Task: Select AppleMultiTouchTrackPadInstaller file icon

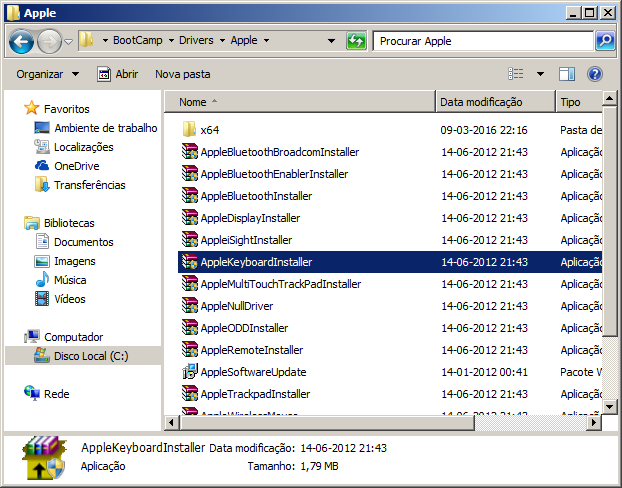Action: (190, 284)
